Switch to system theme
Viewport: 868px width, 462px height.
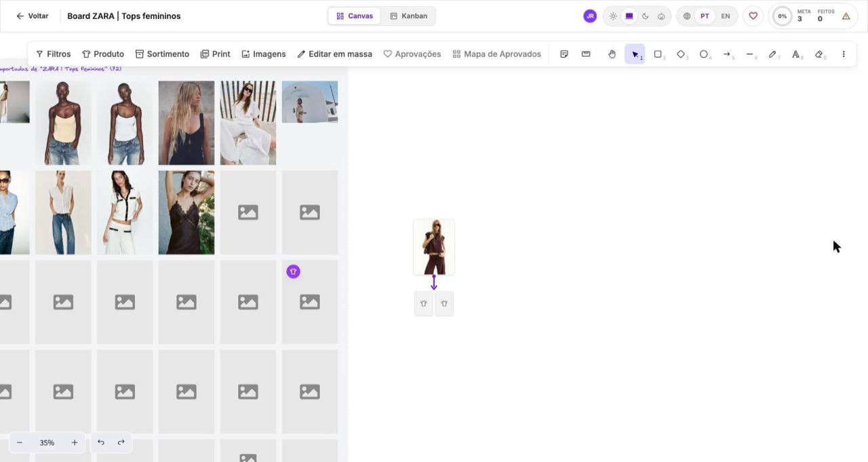pyautogui.click(x=629, y=16)
